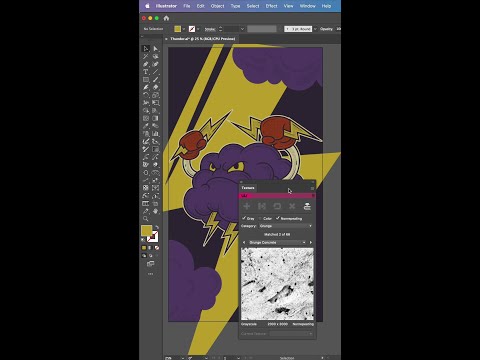
Task: Open the Category dropdown set to Grunge
Action: point(286,226)
